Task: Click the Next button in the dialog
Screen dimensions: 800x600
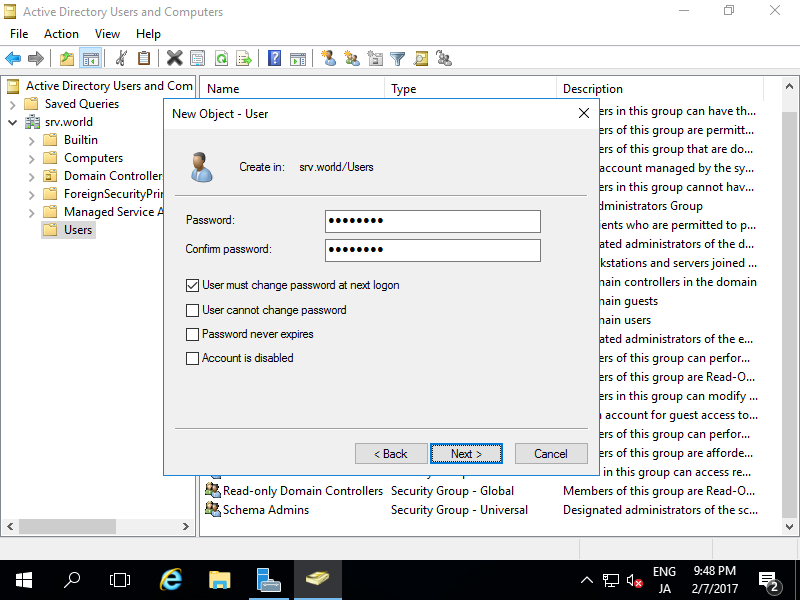Action: point(466,454)
